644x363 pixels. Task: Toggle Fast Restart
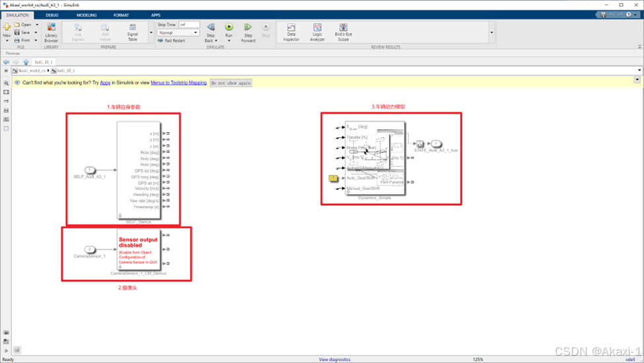[171, 41]
